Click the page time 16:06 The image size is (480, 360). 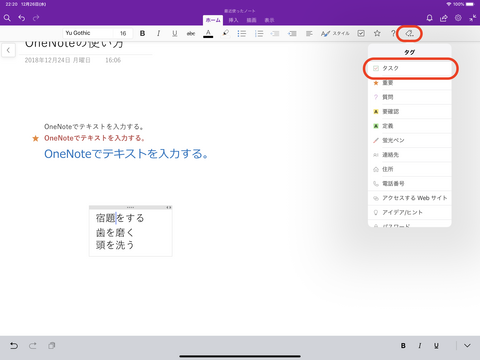tap(113, 60)
